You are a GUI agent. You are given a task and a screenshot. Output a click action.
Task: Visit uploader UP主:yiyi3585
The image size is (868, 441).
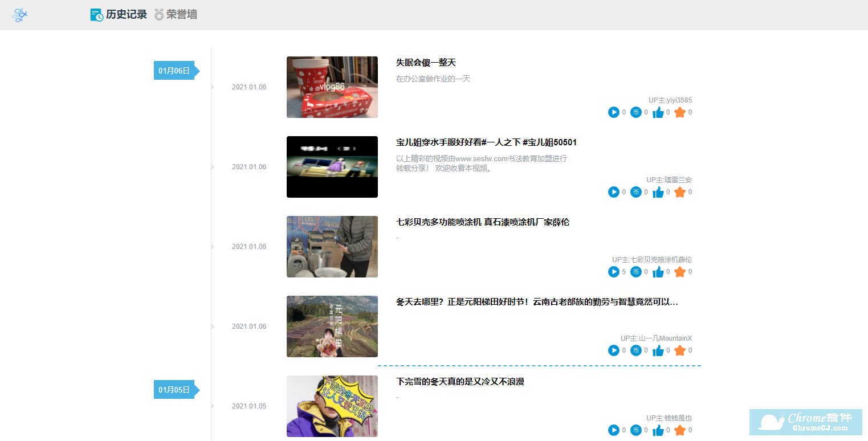point(670,100)
